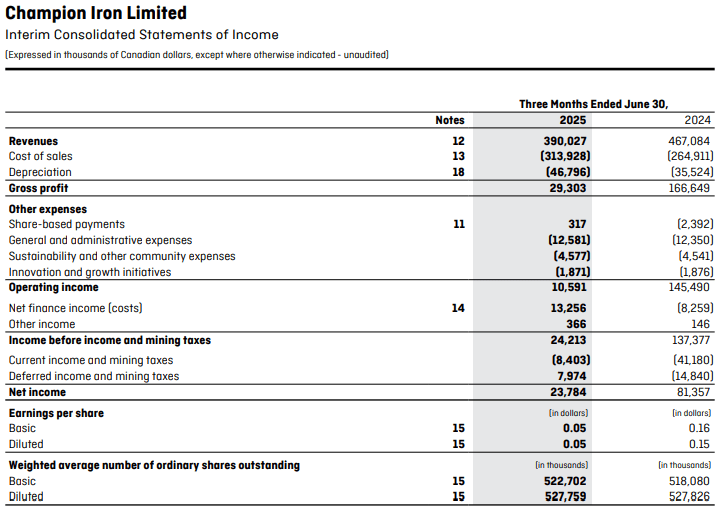The image size is (721, 509).
Task: Click the Share-based payments row label
Action: click(x=67, y=225)
